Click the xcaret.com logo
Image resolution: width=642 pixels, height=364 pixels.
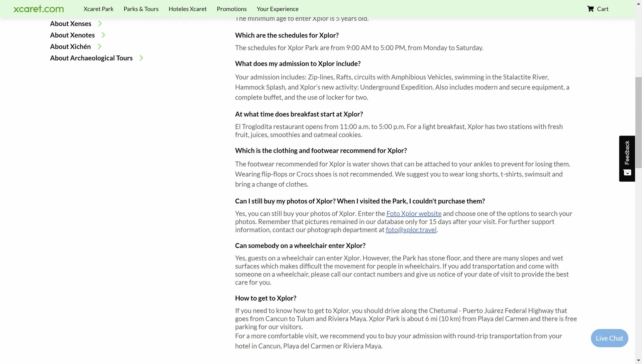click(x=38, y=9)
